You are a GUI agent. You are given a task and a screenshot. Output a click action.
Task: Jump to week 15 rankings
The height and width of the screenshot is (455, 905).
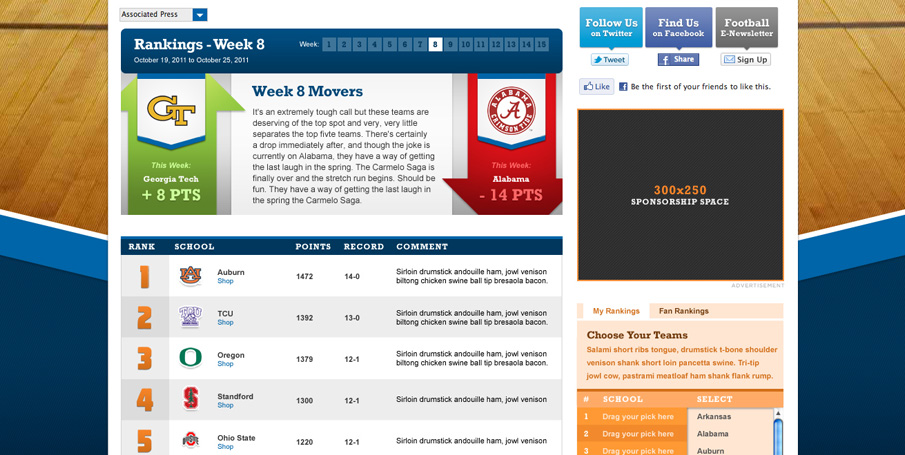click(542, 44)
